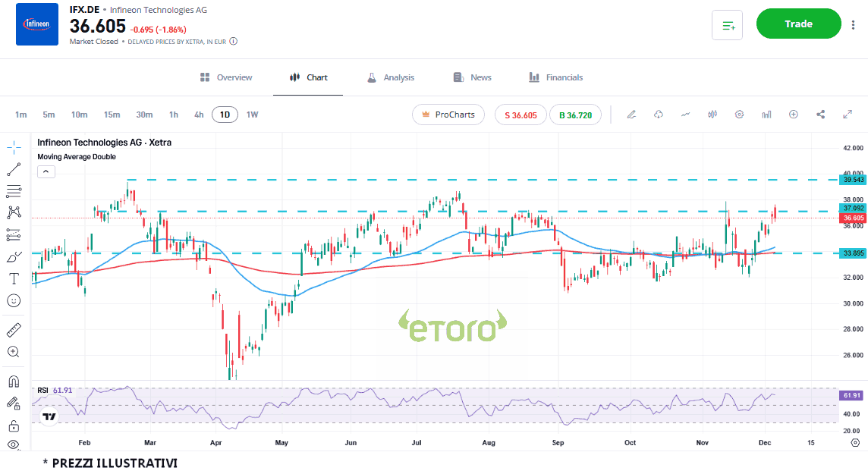The width and height of the screenshot is (868, 471).
Task: Hide all drawings with eye icon
Action: pos(14,444)
